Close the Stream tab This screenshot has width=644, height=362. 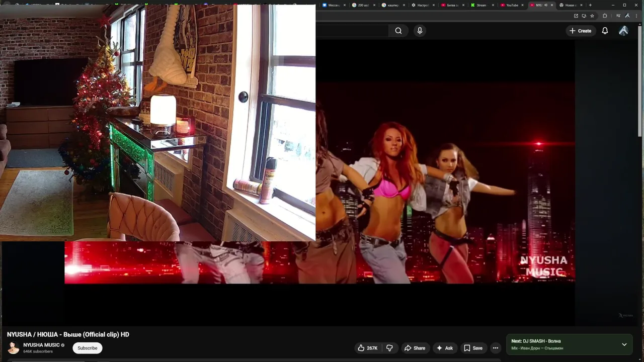[493, 5]
